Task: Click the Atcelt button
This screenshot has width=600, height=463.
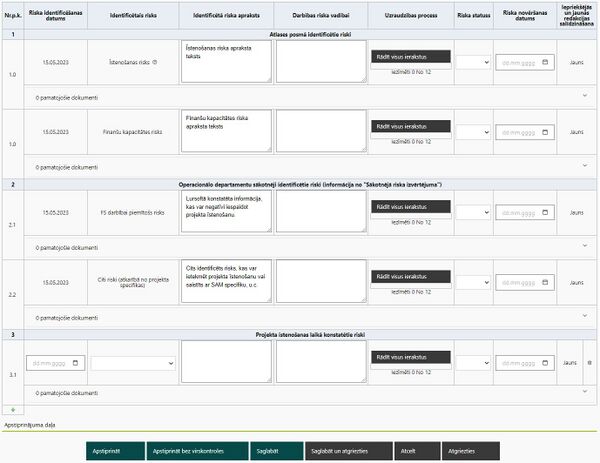Action: tap(417, 451)
